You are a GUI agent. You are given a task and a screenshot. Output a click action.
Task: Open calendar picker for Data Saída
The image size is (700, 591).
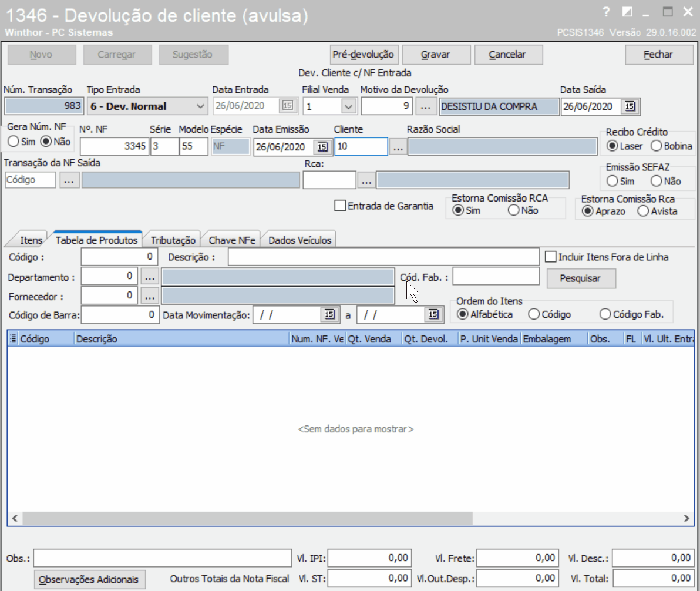pos(630,106)
